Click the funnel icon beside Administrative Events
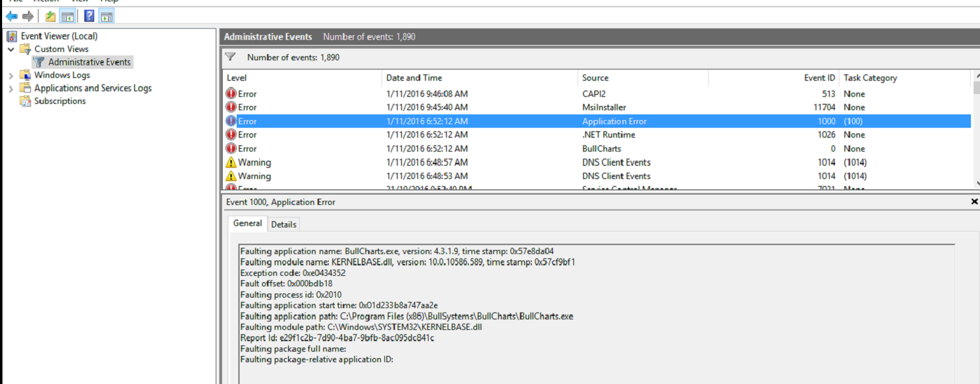980x384 pixels. (39, 62)
